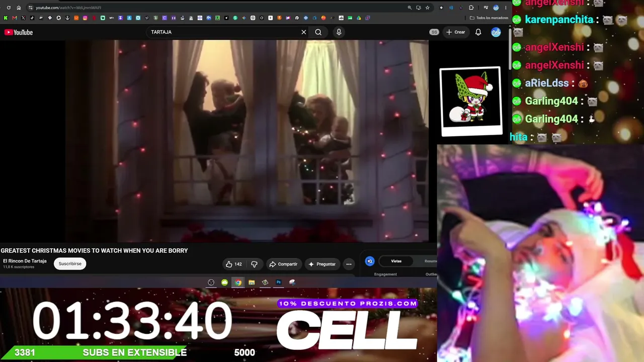Open Photoshop from the taskbar
Image resolution: width=644 pixels, height=362 pixels.
(279, 283)
